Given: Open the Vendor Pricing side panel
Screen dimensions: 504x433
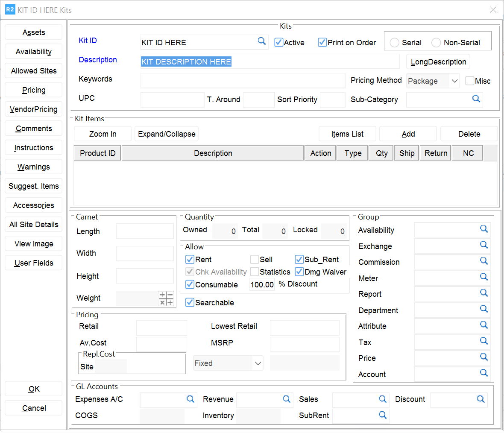Looking at the screenshot, I should (34, 109).
